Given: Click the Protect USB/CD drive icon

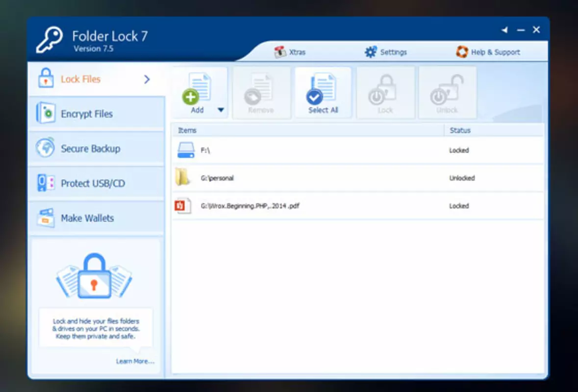Looking at the screenshot, I should (46, 183).
